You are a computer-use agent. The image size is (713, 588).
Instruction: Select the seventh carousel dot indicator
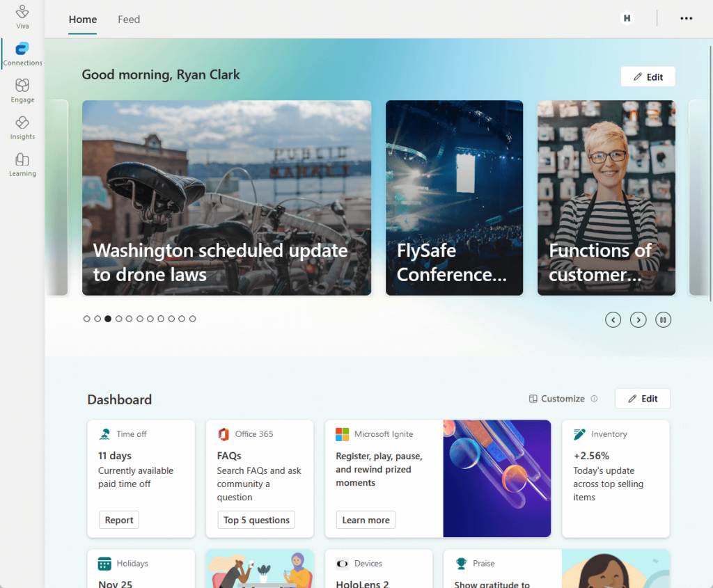(x=150, y=319)
